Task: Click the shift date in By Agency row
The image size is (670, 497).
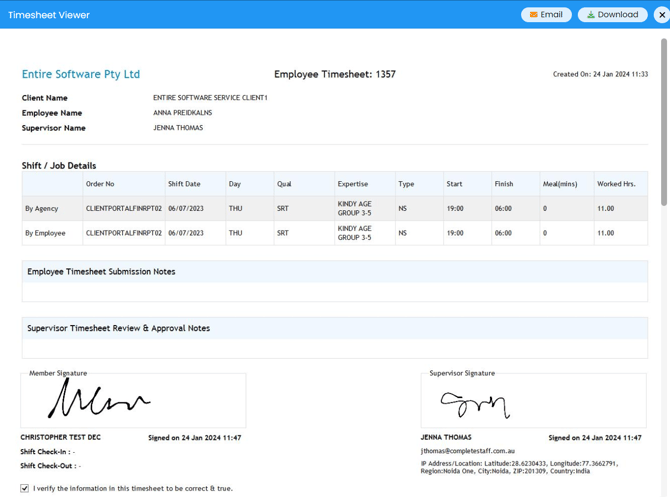Action: (186, 209)
